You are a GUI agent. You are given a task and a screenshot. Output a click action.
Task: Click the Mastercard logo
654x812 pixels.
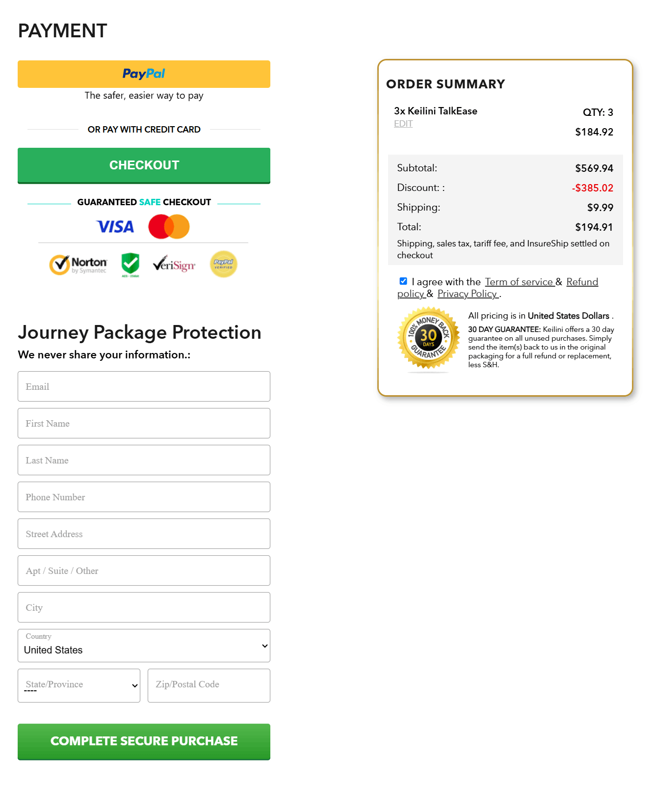coord(169,226)
